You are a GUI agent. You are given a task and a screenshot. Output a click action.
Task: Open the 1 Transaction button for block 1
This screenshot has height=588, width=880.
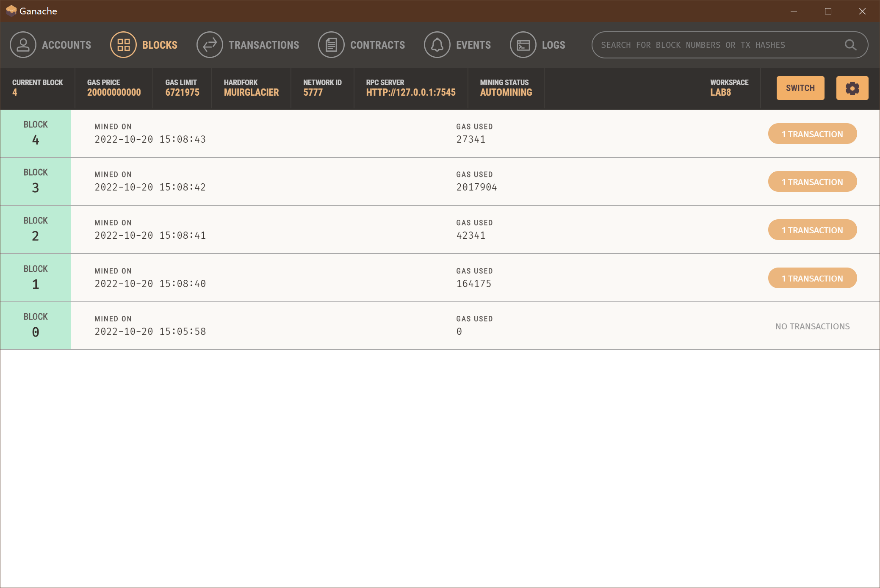pyautogui.click(x=812, y=278)
